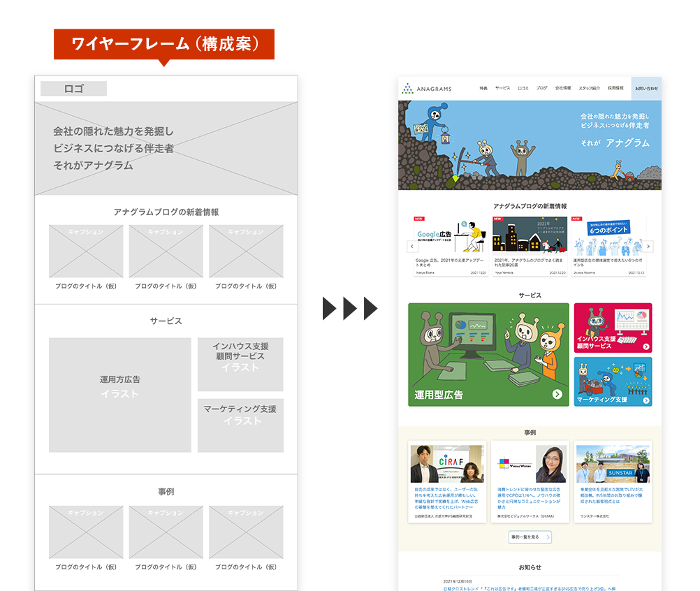This screenshot has height=591, width=700.
Task: Open the ブログ navigation menu item
Action: [541, 87]
